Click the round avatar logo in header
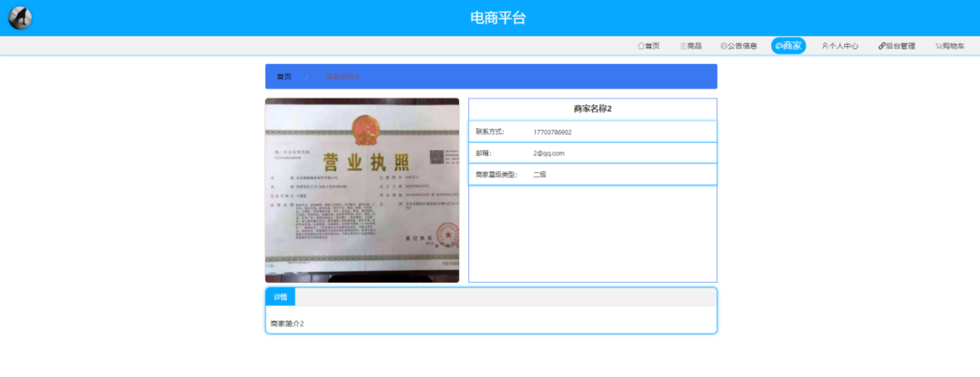Image resolution: width=980 pixels, height=377 pixels. pyautogui.click(x=20, y=18)
